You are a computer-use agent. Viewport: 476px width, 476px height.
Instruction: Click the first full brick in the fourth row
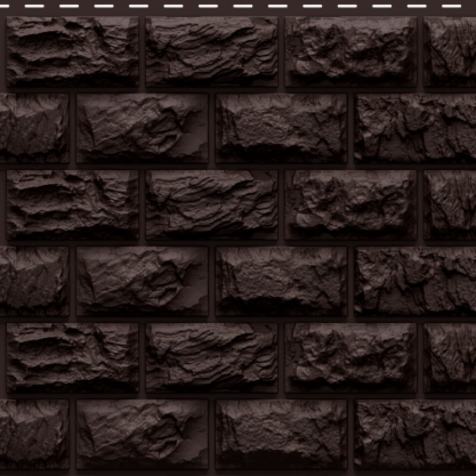[142, 281]
